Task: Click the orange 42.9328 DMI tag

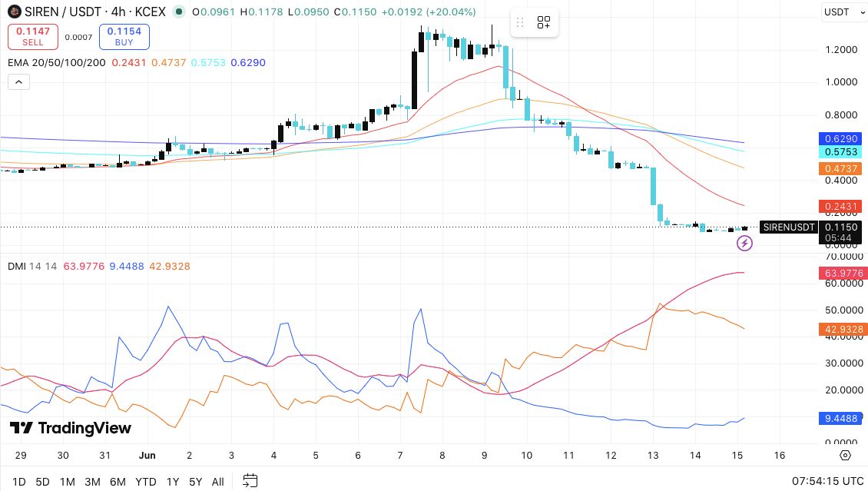Action: [x=843, y=330]
